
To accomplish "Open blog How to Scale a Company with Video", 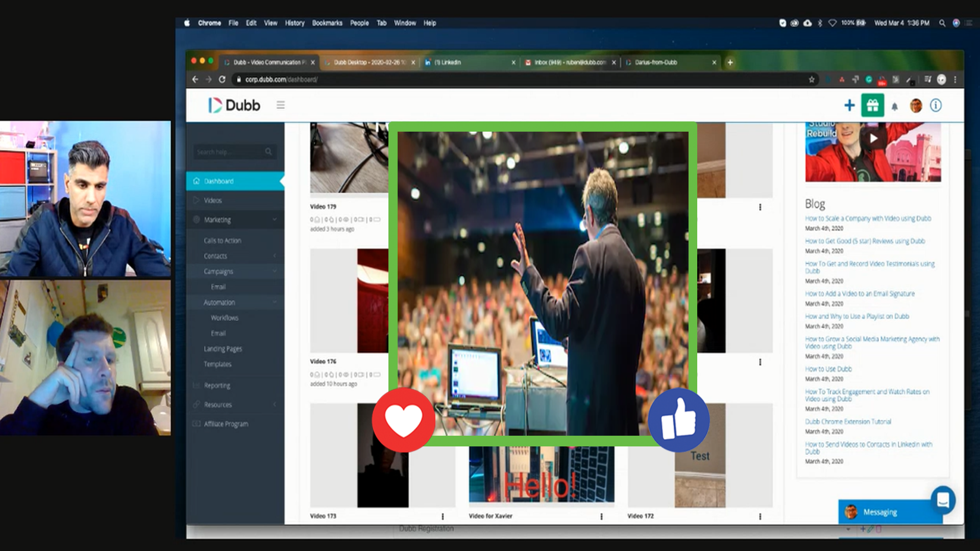I will click(x=868, y=218).
